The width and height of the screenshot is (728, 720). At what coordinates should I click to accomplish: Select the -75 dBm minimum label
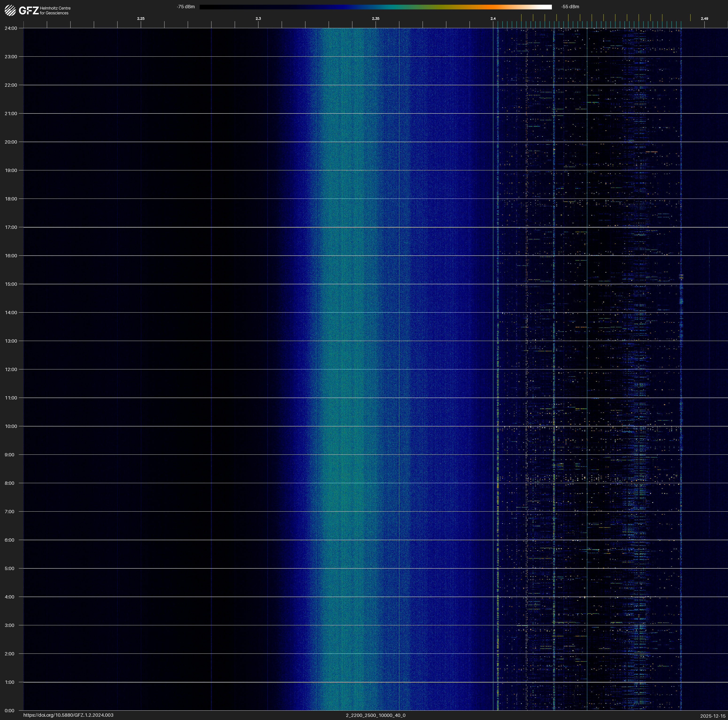[186, 7]
